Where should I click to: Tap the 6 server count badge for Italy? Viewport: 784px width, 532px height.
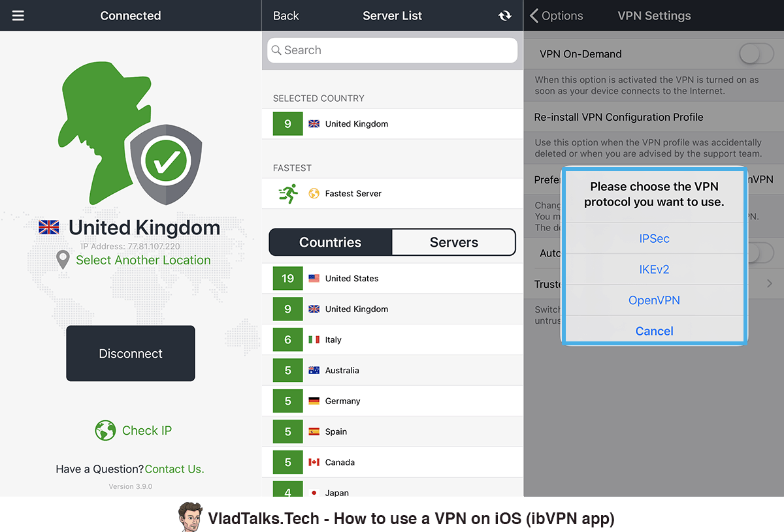pyautogui.click(x=288, y=339)
